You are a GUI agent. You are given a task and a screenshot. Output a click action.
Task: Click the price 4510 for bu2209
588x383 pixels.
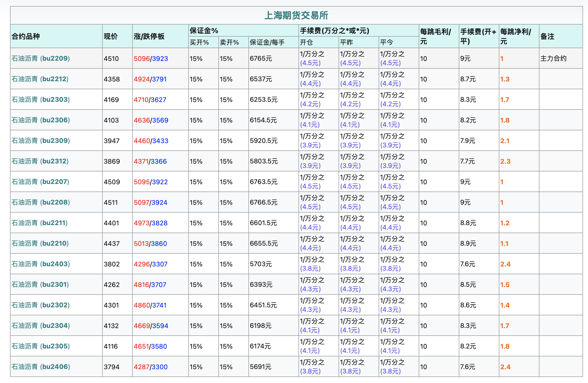[111, 59]
